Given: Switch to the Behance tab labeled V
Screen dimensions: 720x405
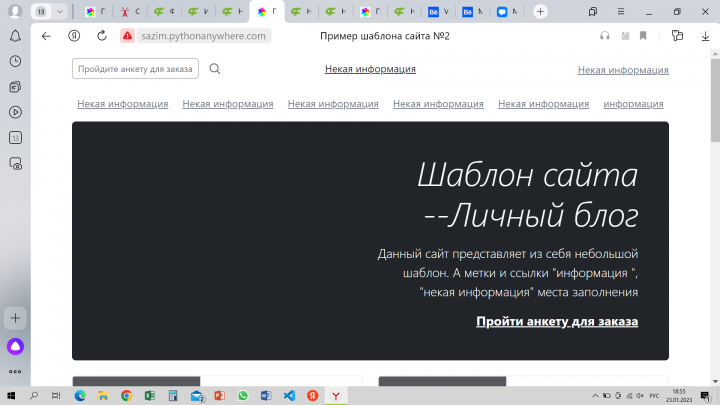Looking at the screenshot, I should [x=438, y=12].
